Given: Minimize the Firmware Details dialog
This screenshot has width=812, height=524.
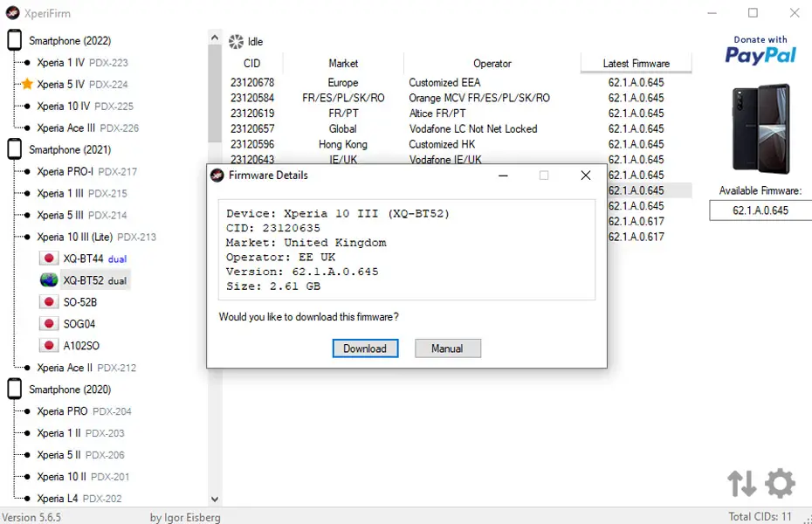Looking at the screenshot, I should (503, 176).
